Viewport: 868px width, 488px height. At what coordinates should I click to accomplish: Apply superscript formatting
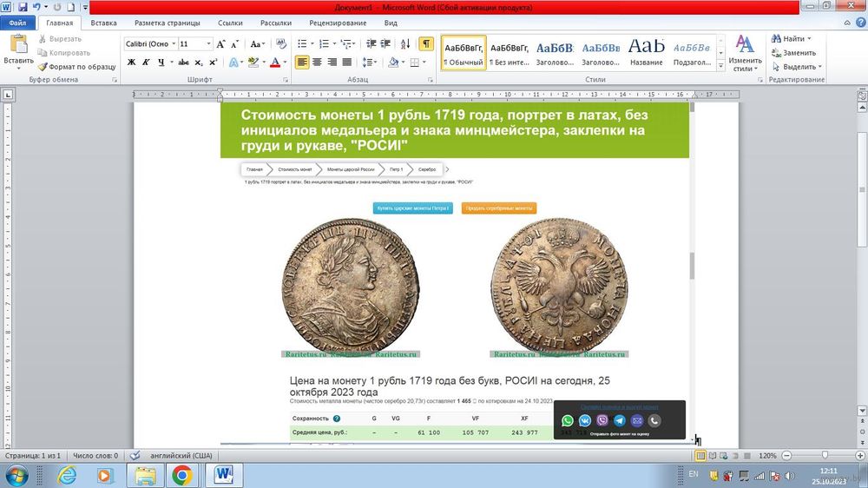[x=214, y=62]
